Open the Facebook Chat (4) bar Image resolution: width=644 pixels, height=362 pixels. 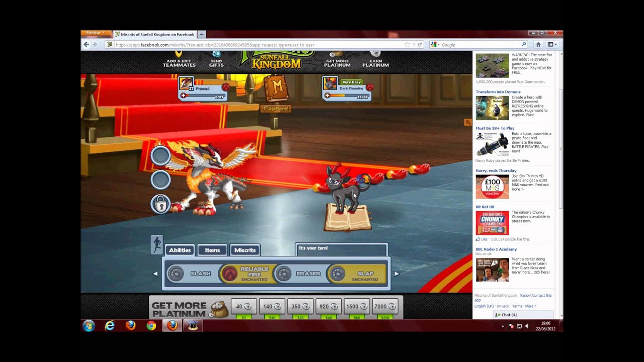coord(523,315)
